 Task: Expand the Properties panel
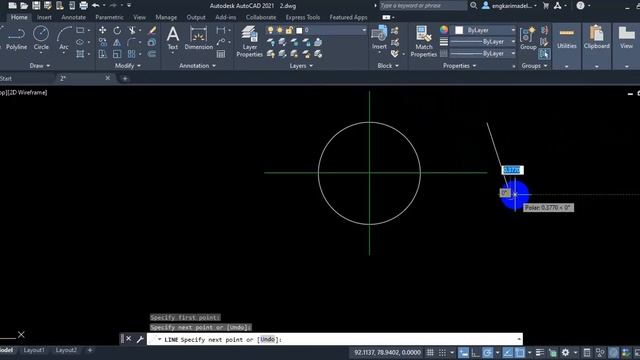coord(460,66)
